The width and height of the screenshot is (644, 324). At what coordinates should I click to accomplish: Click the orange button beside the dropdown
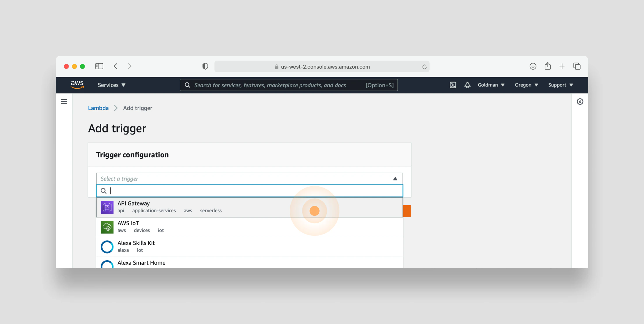coord(407,211)
